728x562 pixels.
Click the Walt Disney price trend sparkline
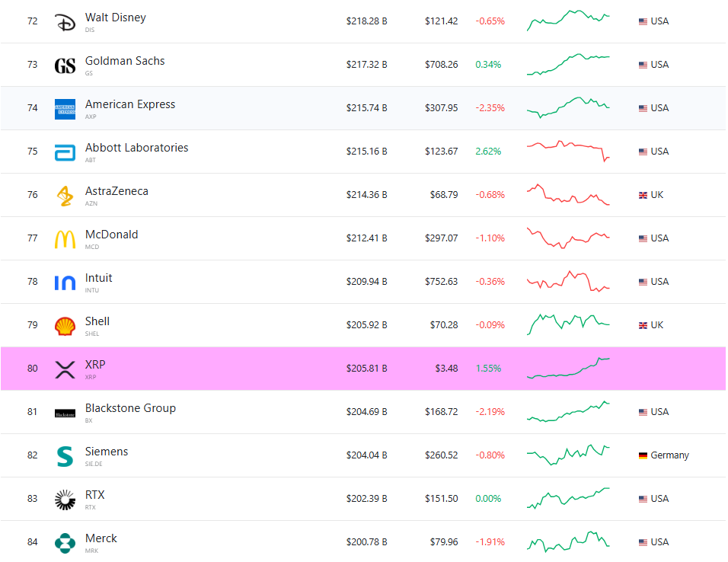(x=568, y=21)
